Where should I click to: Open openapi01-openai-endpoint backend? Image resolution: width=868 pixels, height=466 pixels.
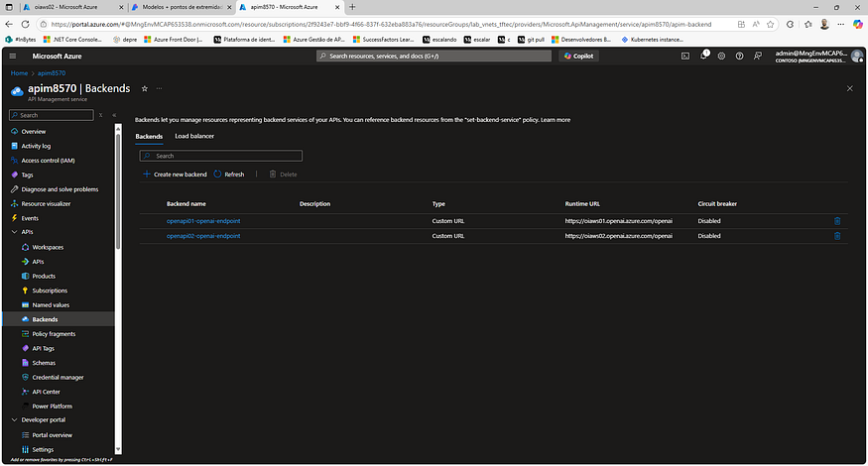coord(203,221)
